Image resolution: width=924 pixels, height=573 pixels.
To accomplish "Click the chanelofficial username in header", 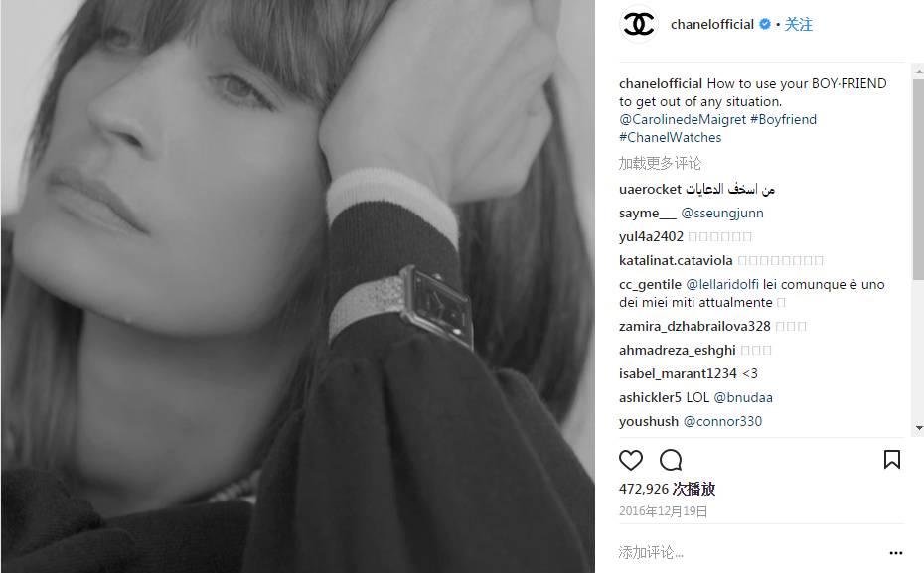I will 711,24.
